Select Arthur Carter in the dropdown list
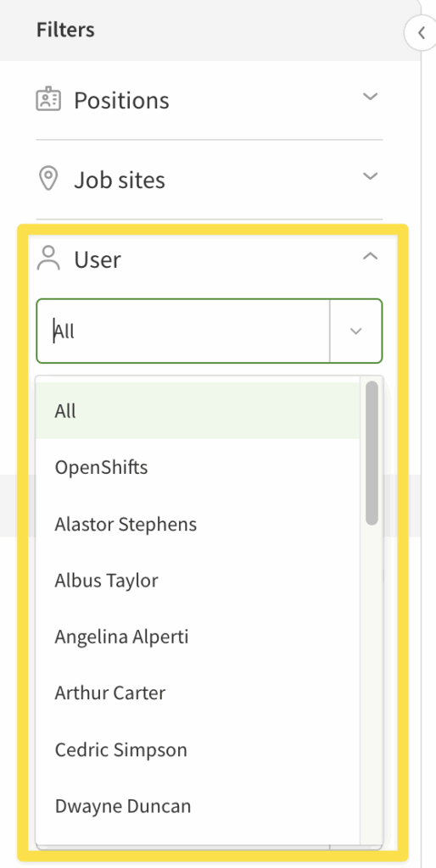 click(x=198, y=693)
